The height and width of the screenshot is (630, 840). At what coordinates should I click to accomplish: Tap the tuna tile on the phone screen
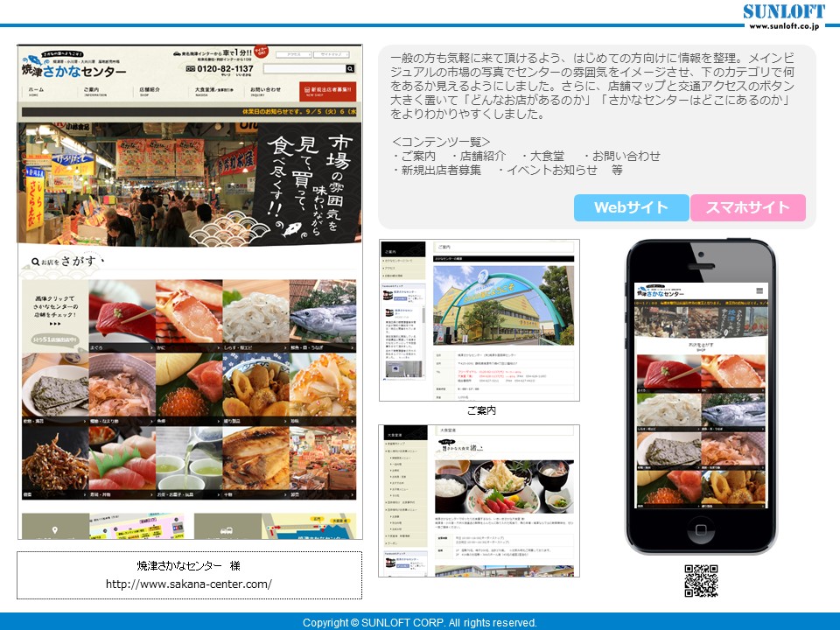[x=668, y=374]
